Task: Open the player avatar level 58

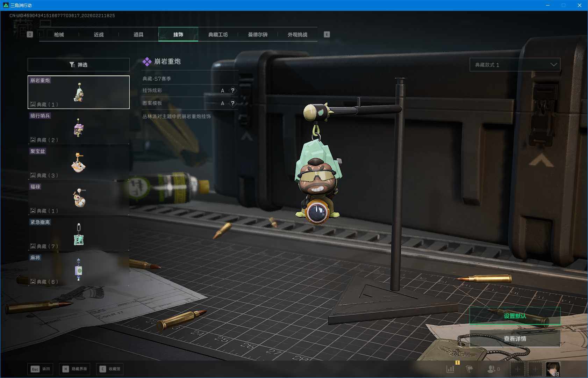Action: 553,369
